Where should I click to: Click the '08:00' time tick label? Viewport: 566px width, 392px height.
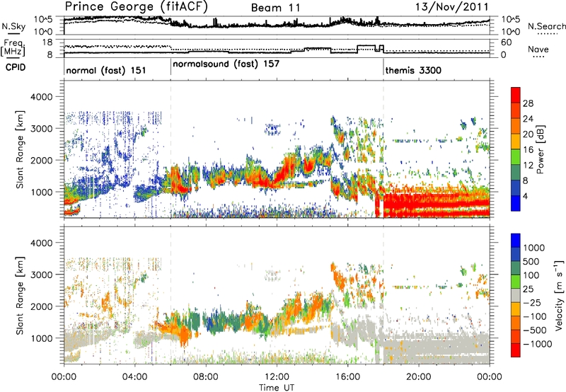point(206,377)
